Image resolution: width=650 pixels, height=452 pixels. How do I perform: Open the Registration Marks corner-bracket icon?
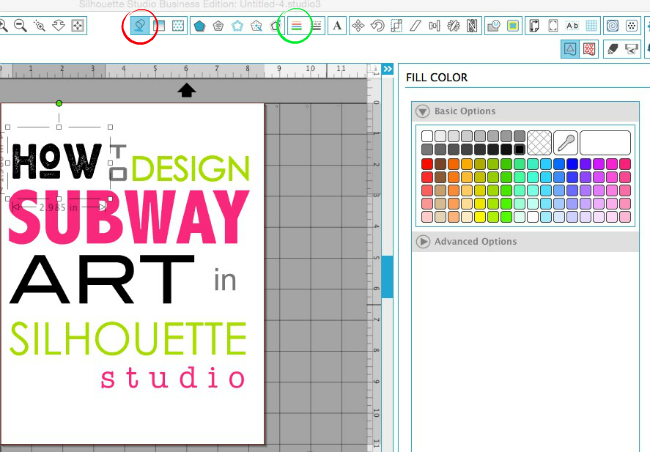tap(553, 26)
